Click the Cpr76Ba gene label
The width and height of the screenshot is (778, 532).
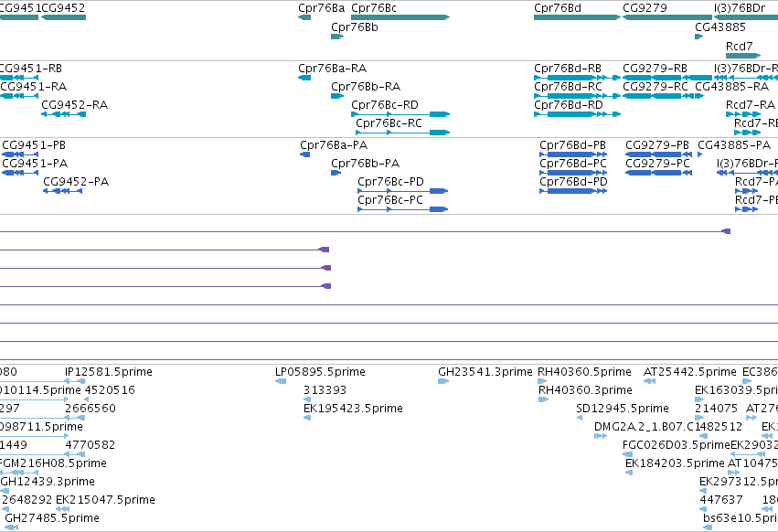click(322, 8)
